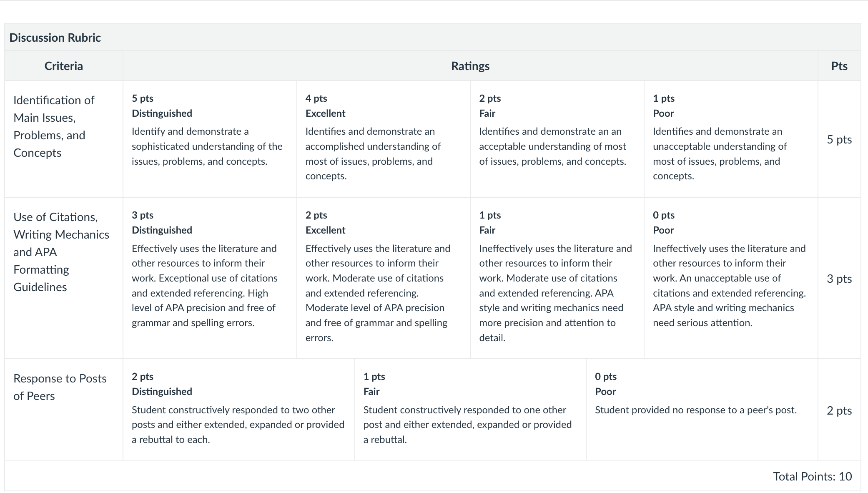Image resolution: width=868 pixels, height=493 pixels.
Task: Select 5 pts Distinguished rating for Main Issues
Action: pyautogui.click(x=210, y=139)
